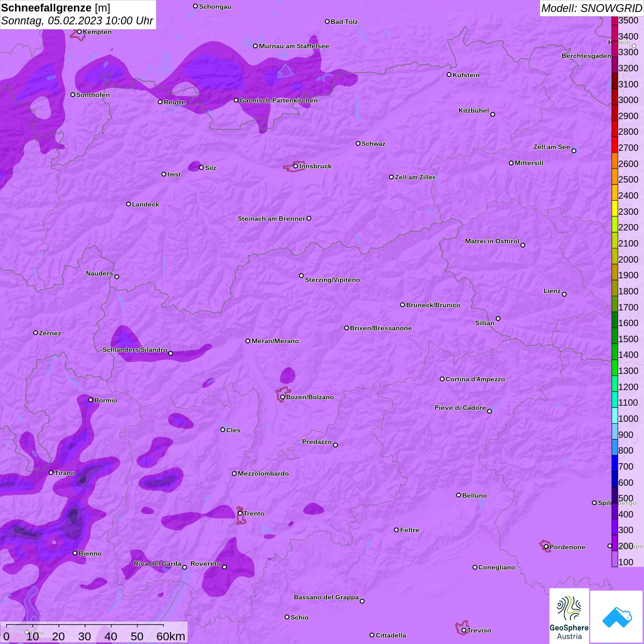Screen dimensions: 644x644
Task: Click the 3500 value on the legend
Action: (628, 20)
